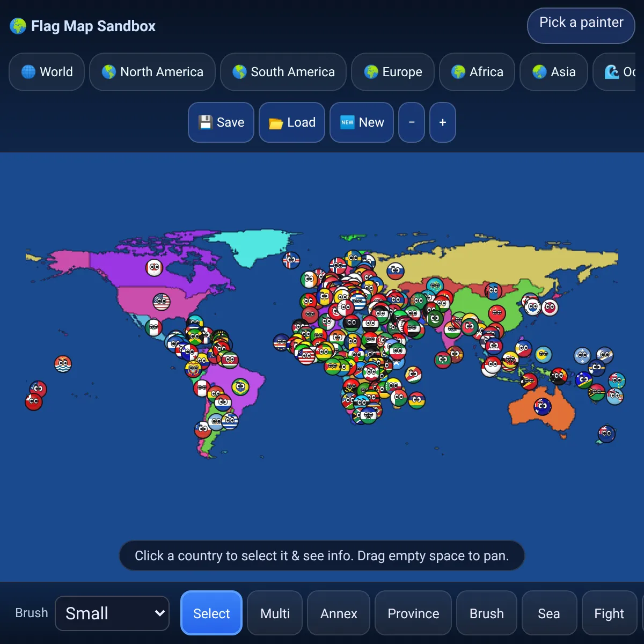Viewport: 644px width, 644px height.
Task: Zoom in with the plus button
Action: point(443,122)
